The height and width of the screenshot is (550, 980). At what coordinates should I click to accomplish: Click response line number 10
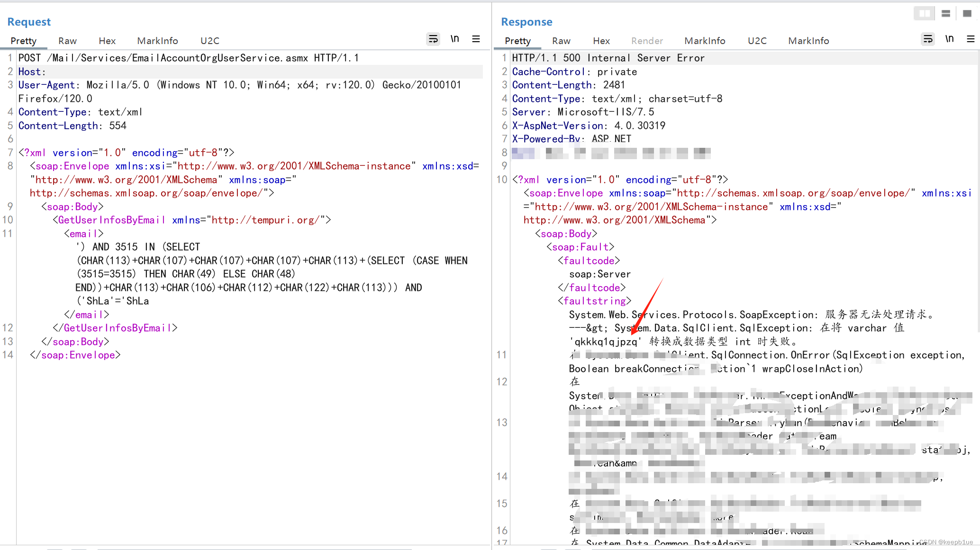(x=502, y=180)
